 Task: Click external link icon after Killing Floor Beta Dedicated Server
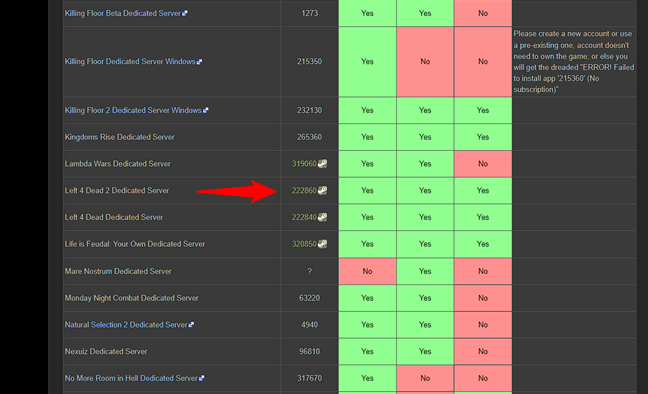coord(185,13)
